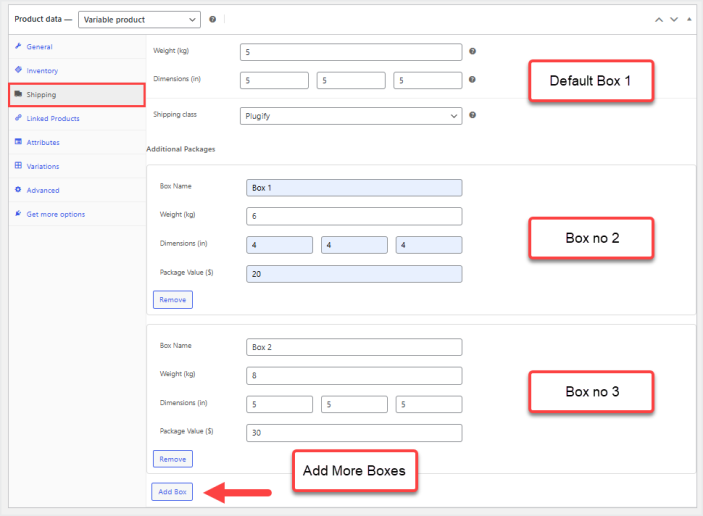703x516 pixels.
Task: Remove the Box 2 package
Action: click(x=173, y=459)
